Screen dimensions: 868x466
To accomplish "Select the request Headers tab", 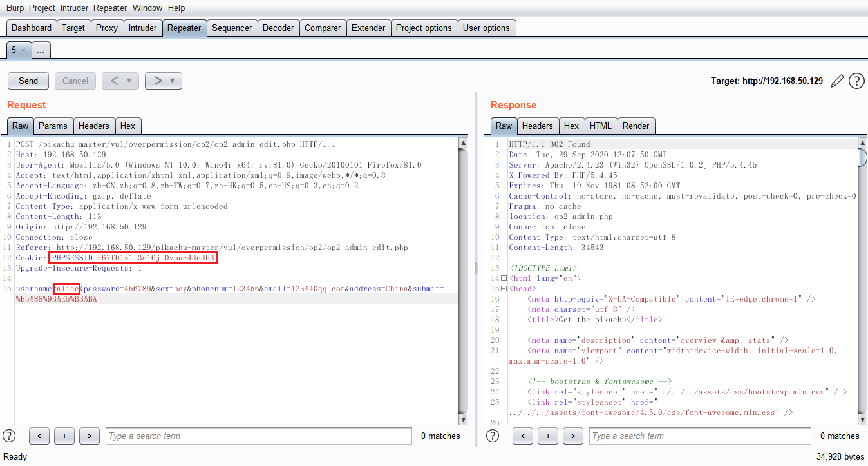I will pos(94,126).
